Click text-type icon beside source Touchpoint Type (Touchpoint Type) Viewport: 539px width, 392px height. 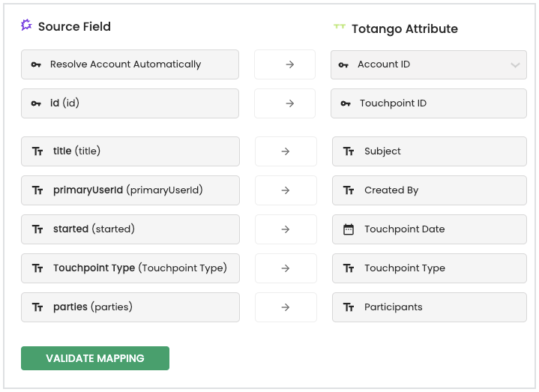(37, 268)
